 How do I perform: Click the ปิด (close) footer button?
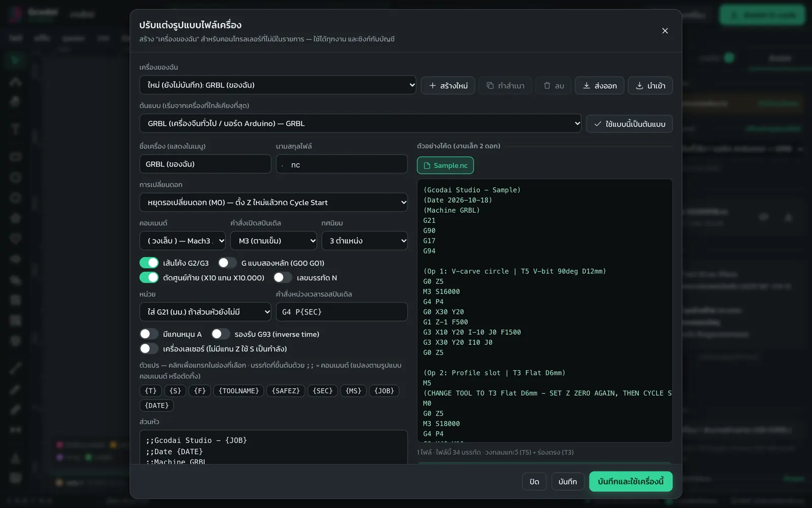[534, 482]
